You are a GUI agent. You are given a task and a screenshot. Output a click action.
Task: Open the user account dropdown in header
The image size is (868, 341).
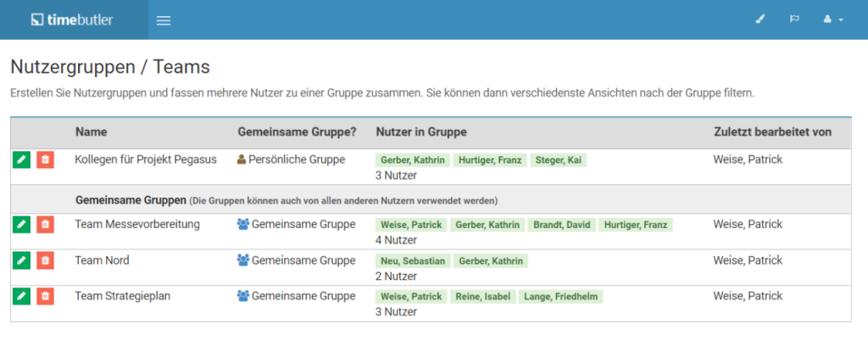coord(833,20)
